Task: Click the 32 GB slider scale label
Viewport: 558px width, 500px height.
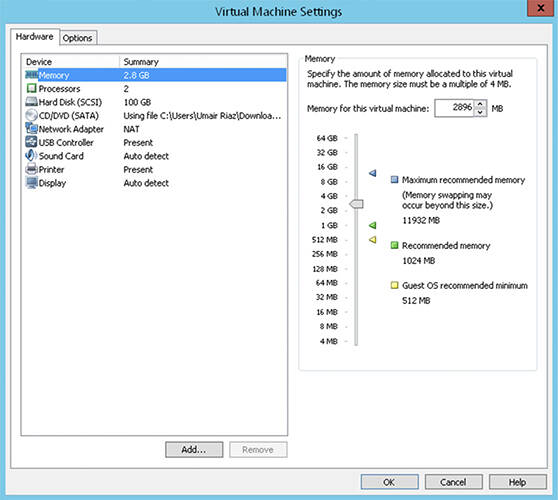Action: [327, 152]
